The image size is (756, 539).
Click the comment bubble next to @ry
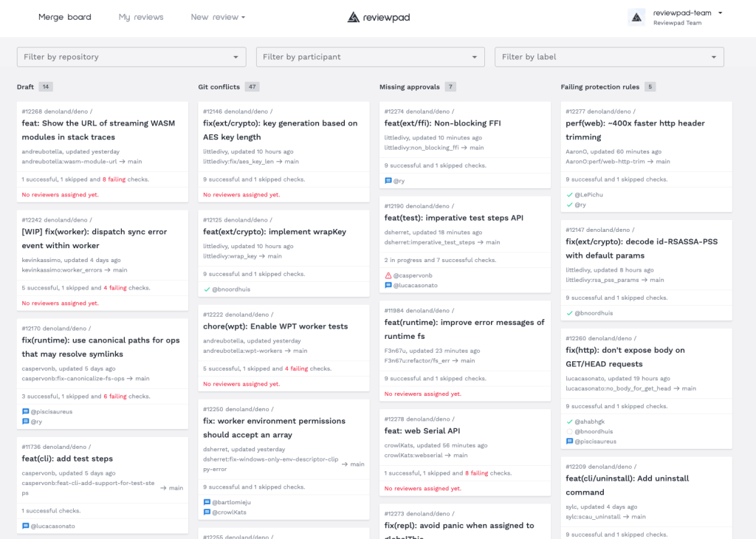point(388,180)
